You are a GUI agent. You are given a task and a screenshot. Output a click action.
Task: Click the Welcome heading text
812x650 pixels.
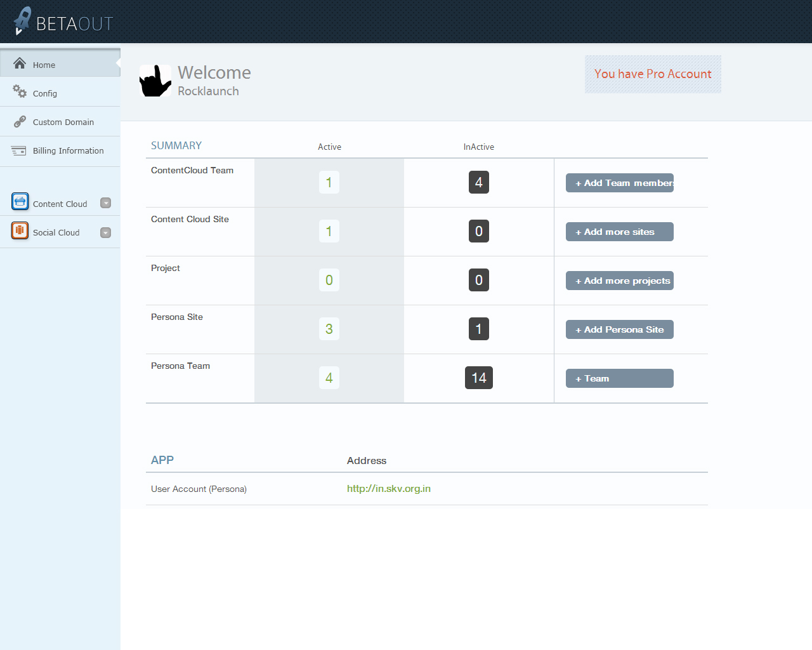coord(214,72)
